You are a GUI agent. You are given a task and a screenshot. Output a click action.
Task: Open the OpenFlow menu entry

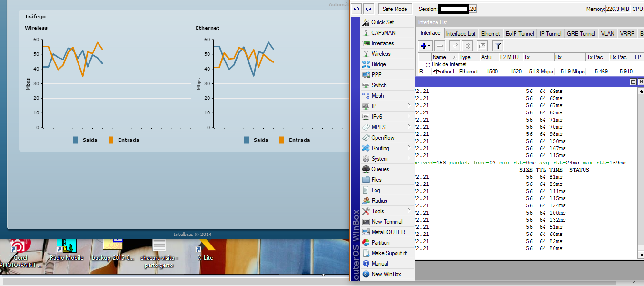[383, 138]
